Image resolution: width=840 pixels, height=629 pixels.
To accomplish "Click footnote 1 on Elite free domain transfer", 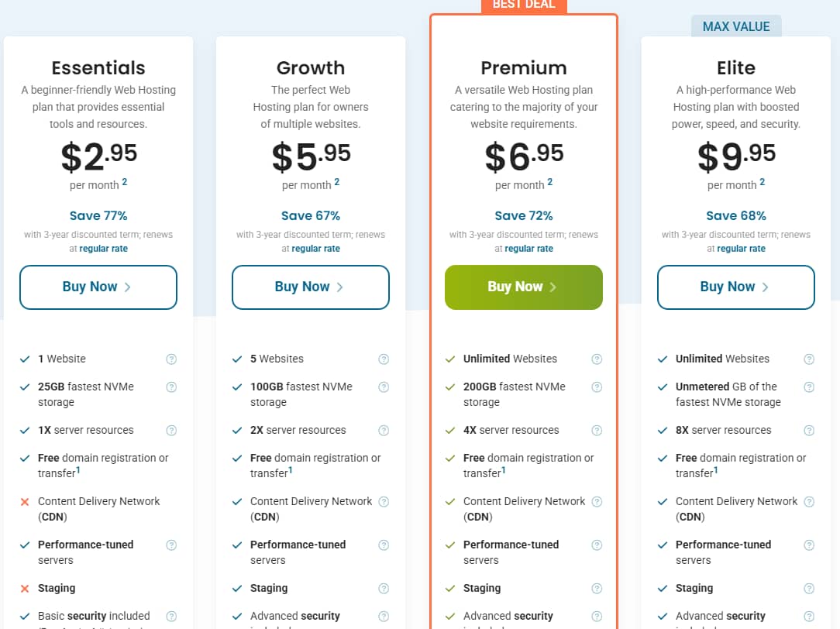I will point(716,469).
